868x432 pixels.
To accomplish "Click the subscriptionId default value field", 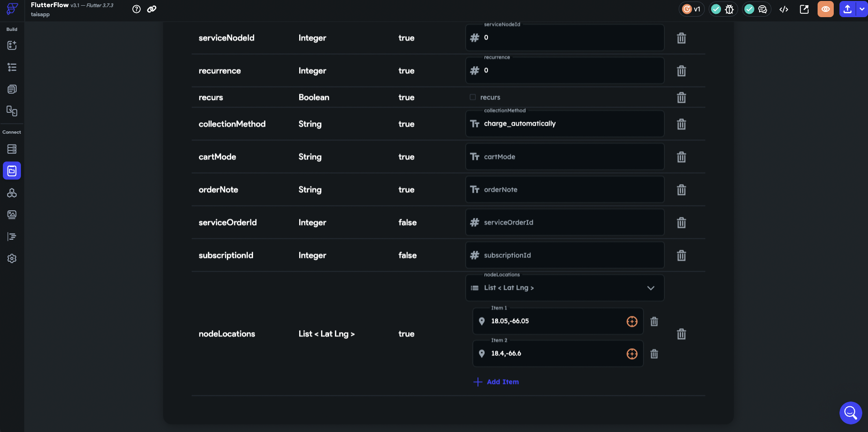I will coord(565,255).
